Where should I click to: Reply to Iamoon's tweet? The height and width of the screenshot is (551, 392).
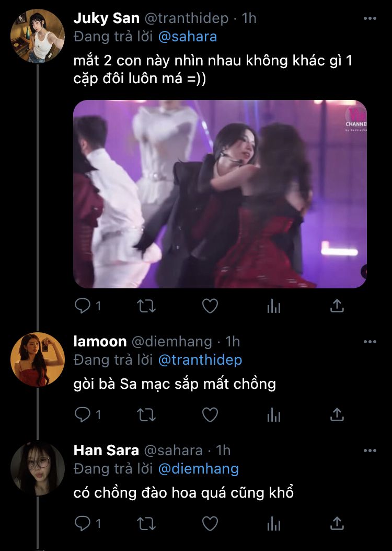point(83,415)
